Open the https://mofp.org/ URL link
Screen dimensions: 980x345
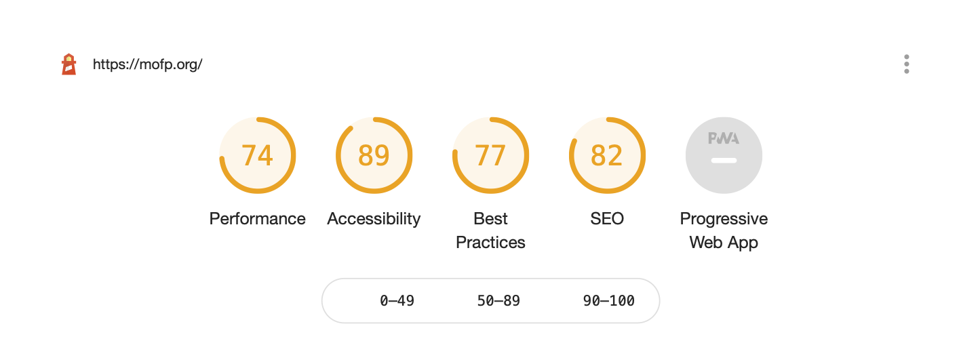(148, 65)
